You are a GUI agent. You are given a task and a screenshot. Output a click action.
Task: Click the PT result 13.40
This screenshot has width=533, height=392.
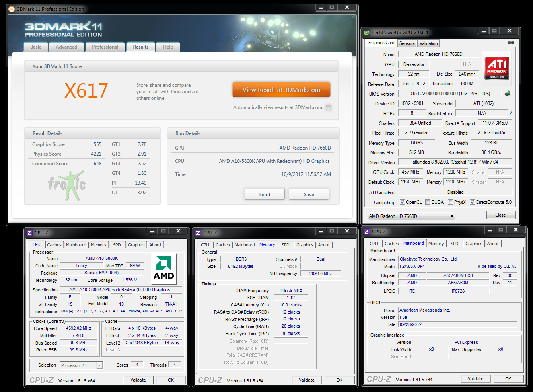141,183
